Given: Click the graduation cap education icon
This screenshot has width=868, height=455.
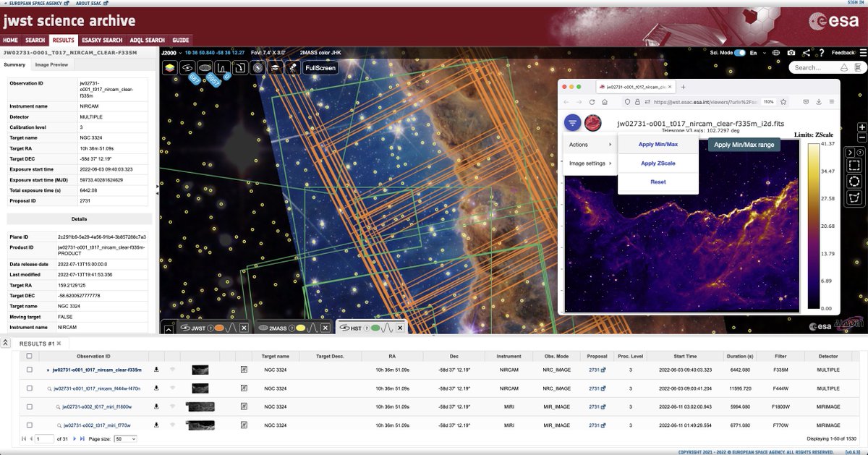Looking at the screenshot, I should coord(276,68).
